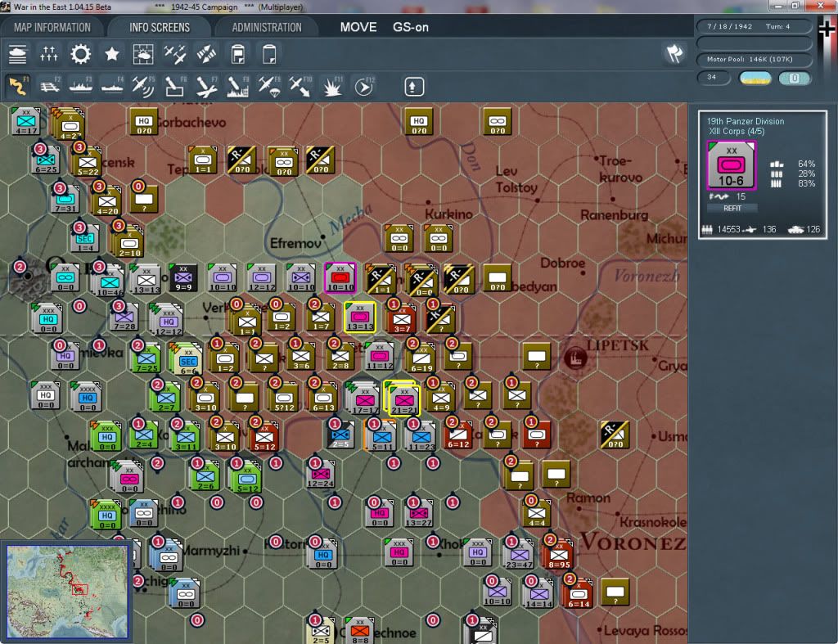The width and height of the screenshot is (838, 644).
Task: Select the F7 bomb airfield mode
Action: pos(206,86)
